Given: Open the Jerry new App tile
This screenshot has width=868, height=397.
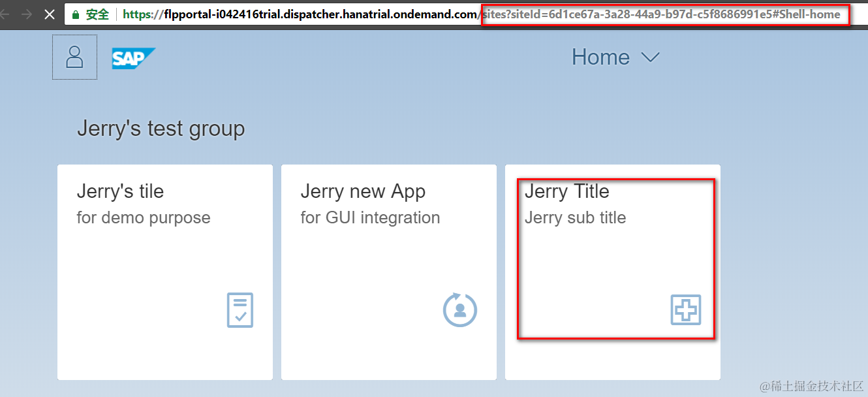Looking at the screenshot, I should click(389, 272).
